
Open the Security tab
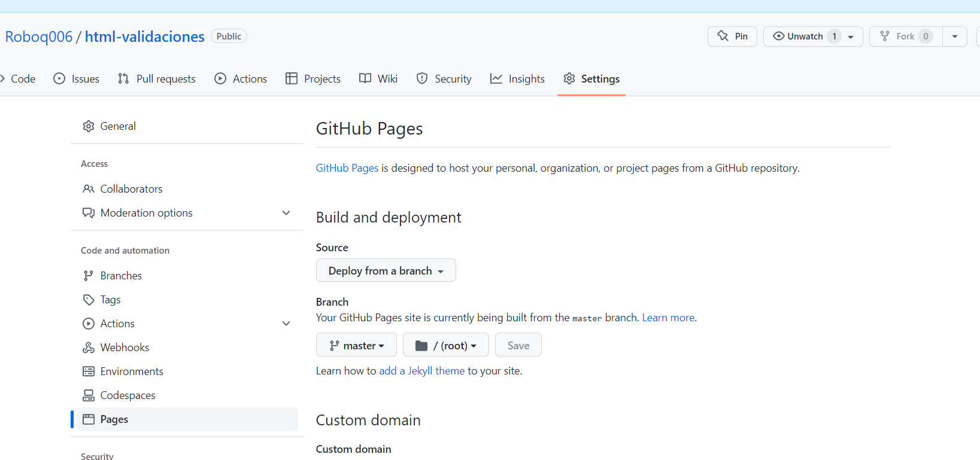(x=444, y=78)
